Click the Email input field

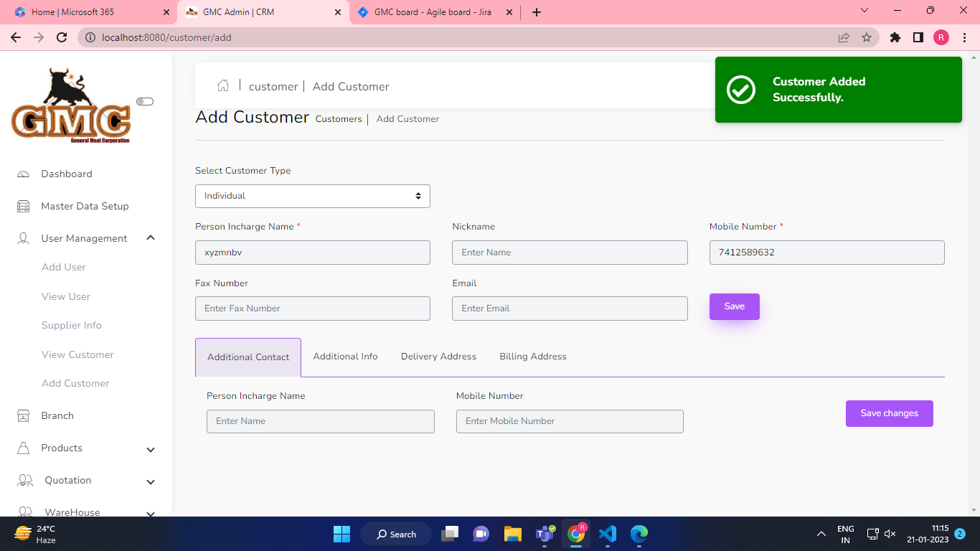570,309
